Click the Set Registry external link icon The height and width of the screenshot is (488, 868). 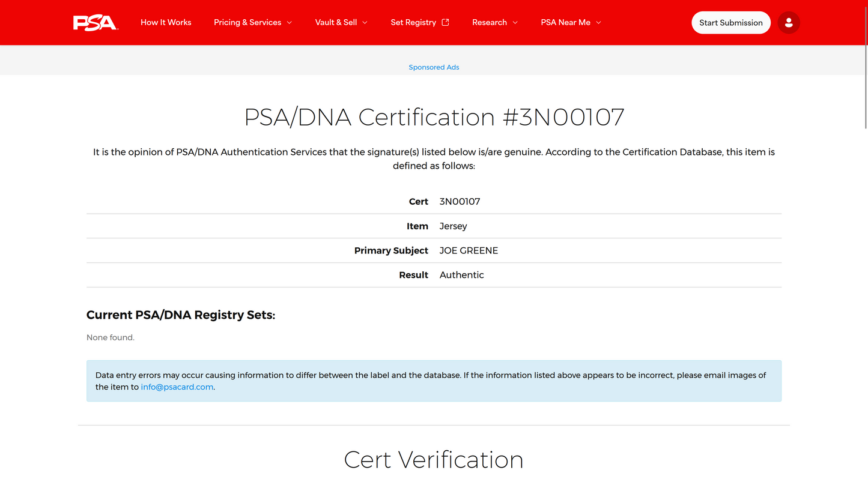click(x=446, y=22)
